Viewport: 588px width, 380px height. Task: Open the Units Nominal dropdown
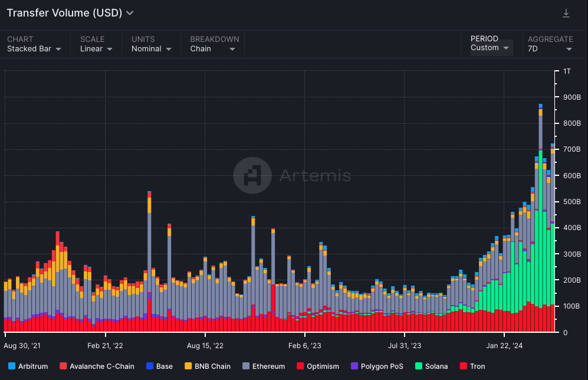(152, 49)
